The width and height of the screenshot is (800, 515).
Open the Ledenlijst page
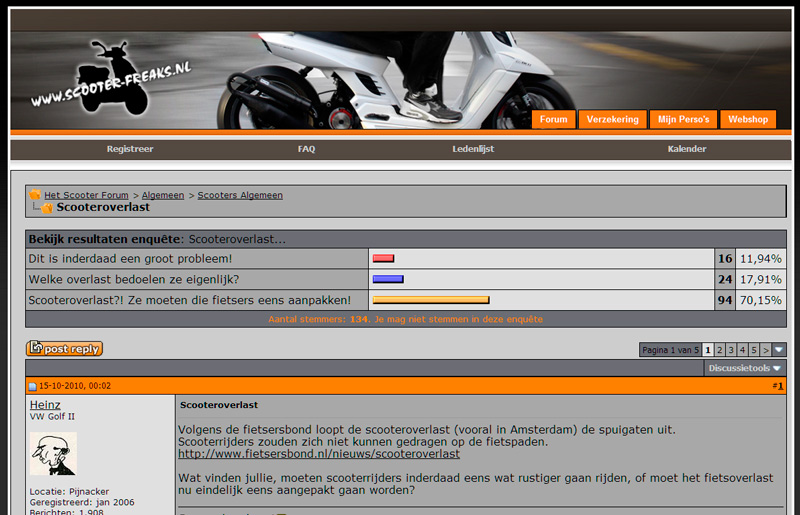473,149
